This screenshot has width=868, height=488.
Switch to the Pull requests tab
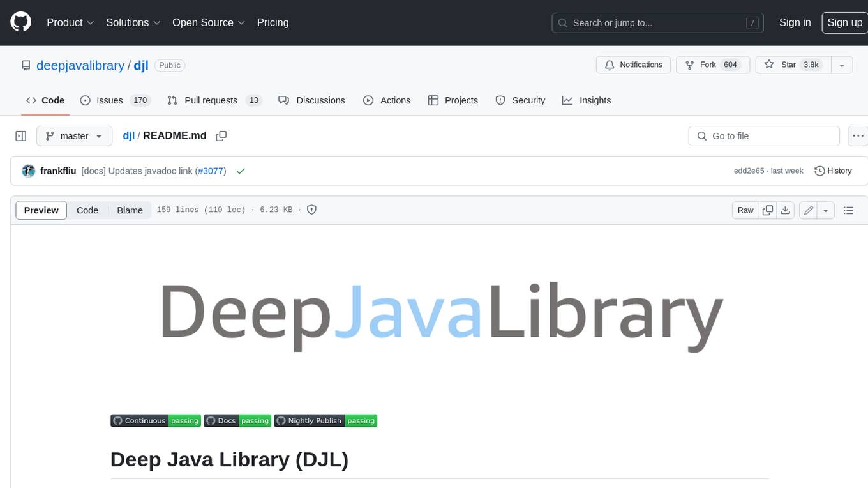(x=214, y=100)
